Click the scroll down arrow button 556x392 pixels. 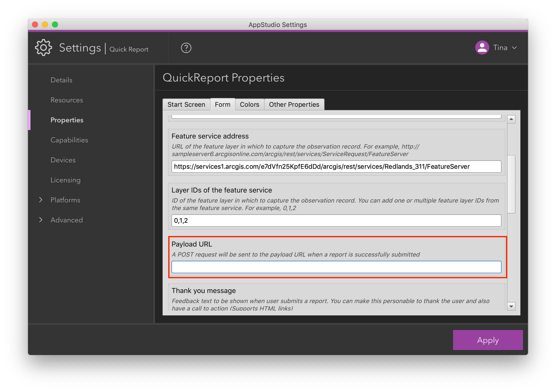(x=511, y=306)
